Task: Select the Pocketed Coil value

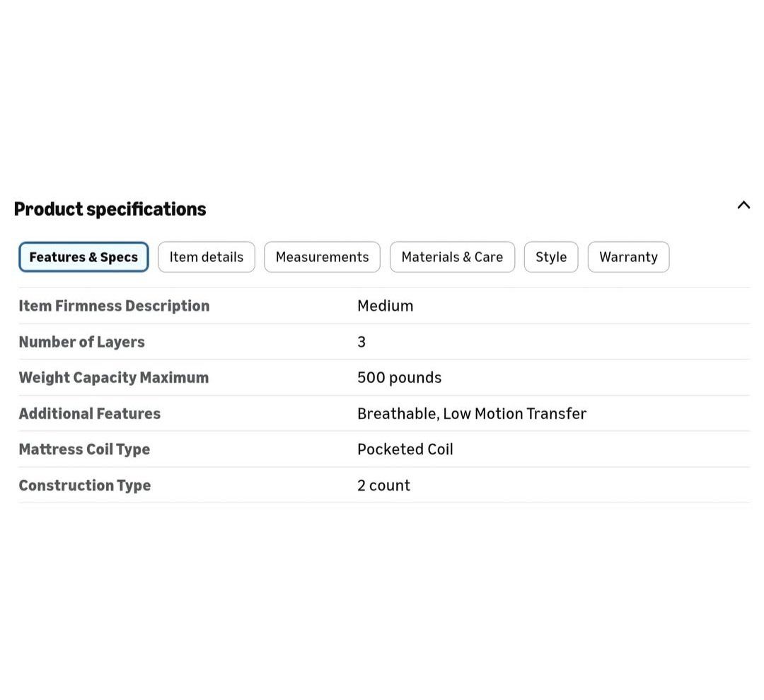Action: 405,449
